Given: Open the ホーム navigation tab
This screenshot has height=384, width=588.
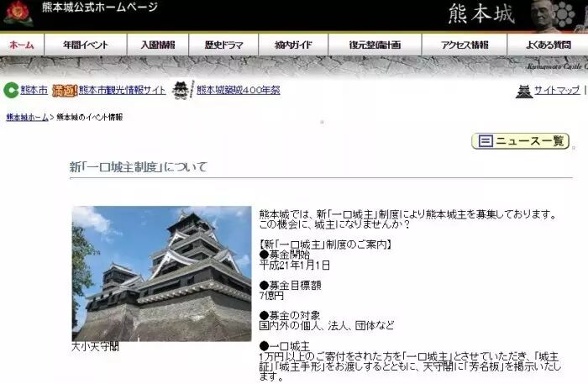Looking at the screenshot, I should (x=22, y=45).
